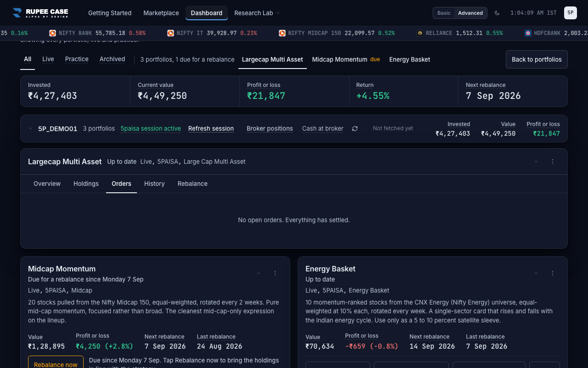Click the broker refresh arrows icon

click(355, 129)
